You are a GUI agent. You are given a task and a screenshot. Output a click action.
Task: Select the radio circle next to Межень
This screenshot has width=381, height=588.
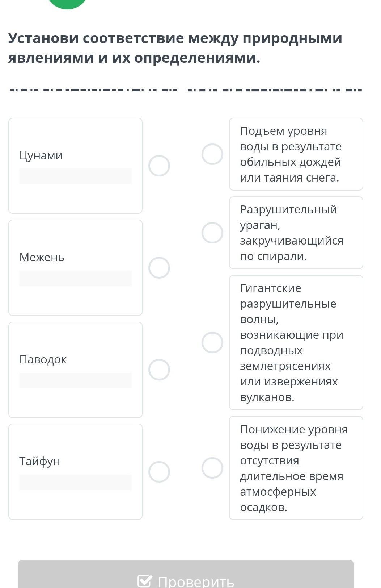(159, 268)
